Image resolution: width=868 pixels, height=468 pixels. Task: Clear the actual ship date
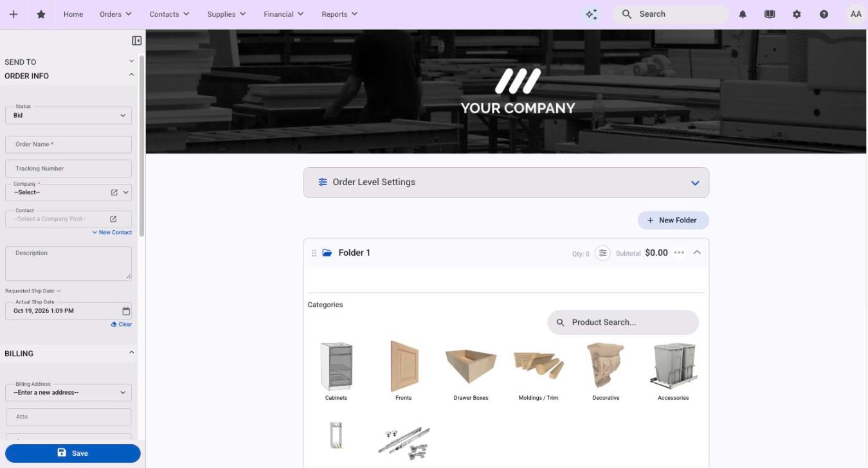121,325
